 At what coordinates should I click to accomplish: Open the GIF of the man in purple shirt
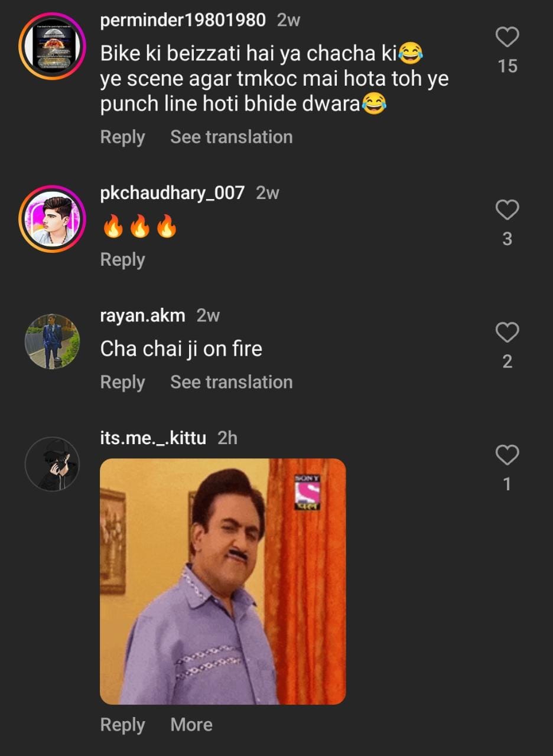[223, 581]
